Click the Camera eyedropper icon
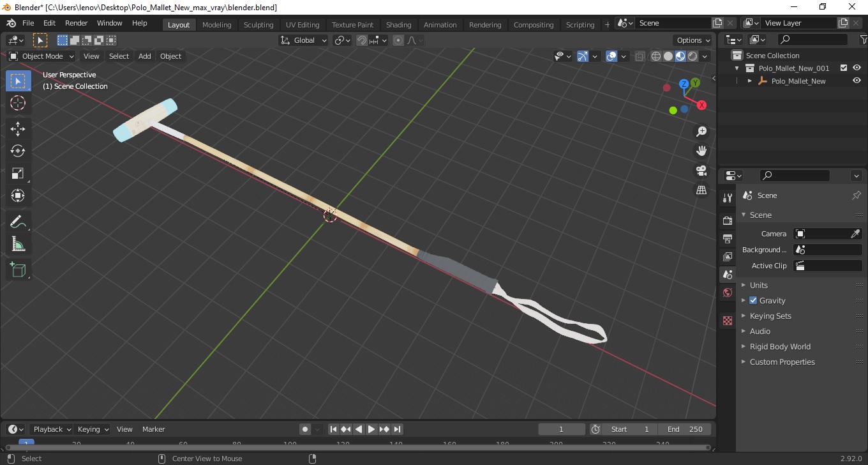The width and height of the screenshot is (868, 465). 856,234
